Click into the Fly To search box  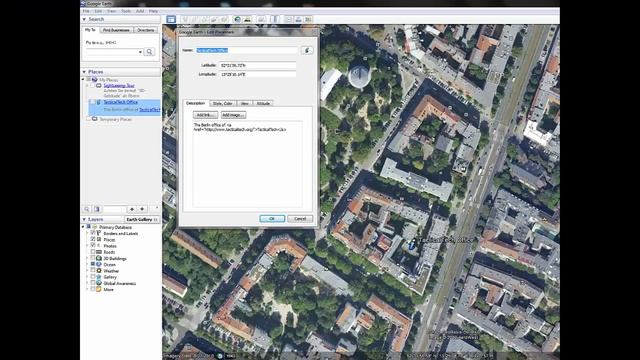tap(111, 52)
